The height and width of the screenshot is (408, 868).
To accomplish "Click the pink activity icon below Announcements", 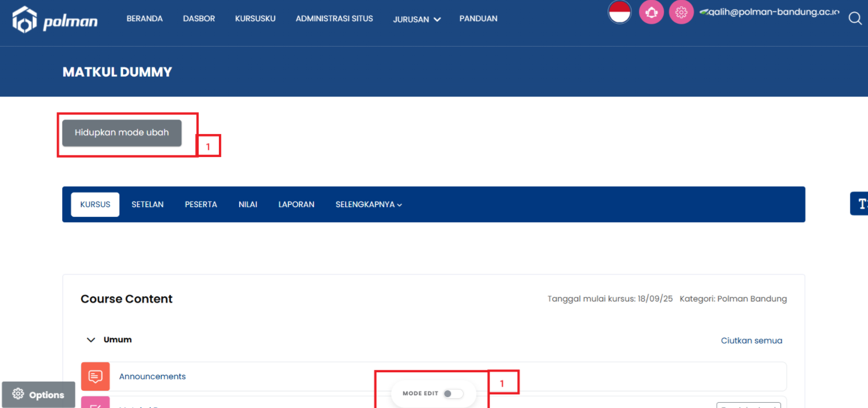I will [96, 402].
